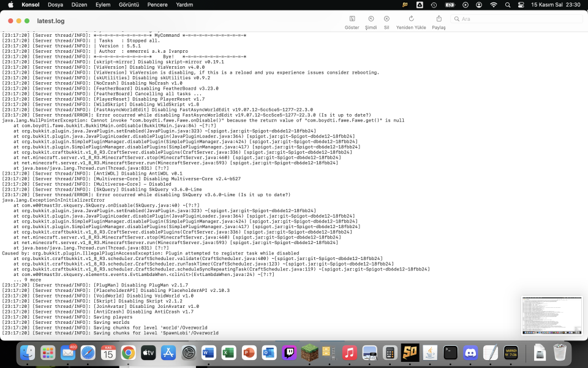
Task: Click the 'Disabling Skript v2.1.2' log line
Action: pyautogui.click(x=92, y=301)
